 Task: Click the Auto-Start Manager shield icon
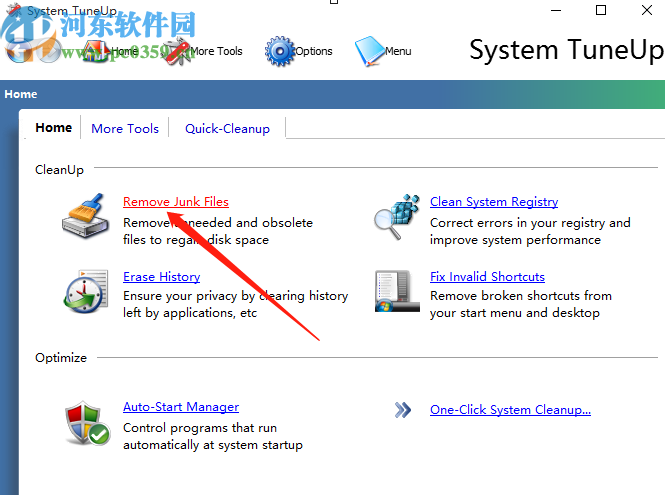[x=87, y=423]
